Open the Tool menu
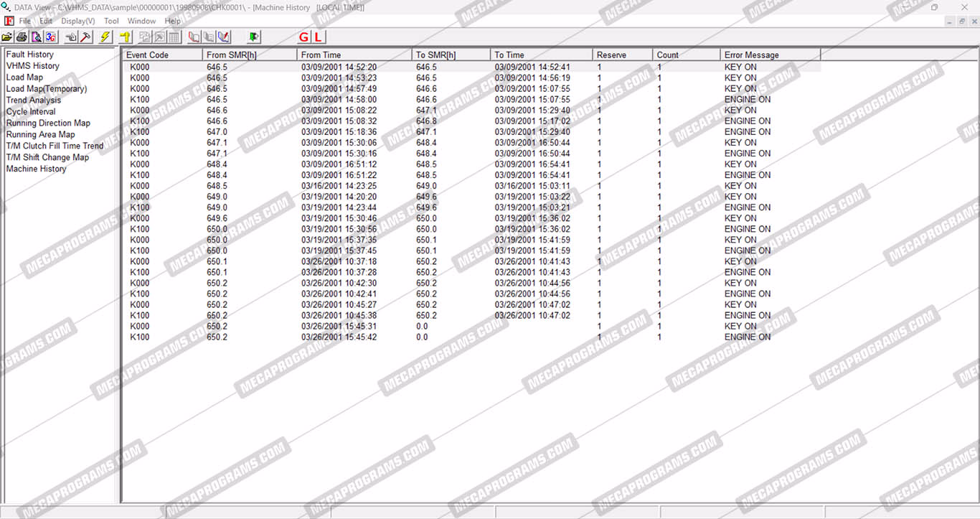The image size is (980, 519). pos(111,21)
